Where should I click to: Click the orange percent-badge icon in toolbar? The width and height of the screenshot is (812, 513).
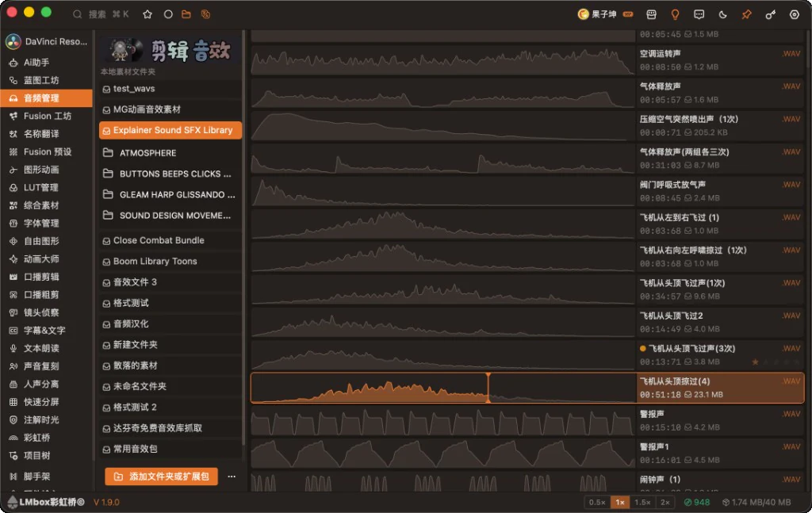(205, 14)
